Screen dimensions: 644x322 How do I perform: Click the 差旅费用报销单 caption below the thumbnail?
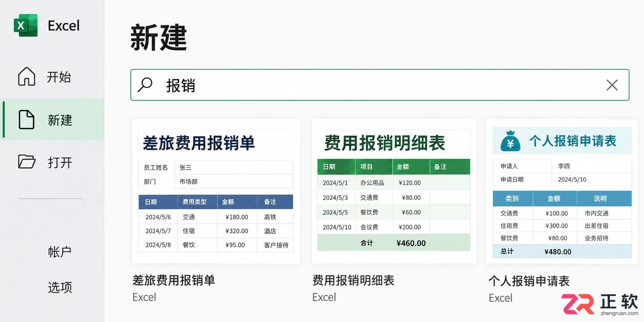point(174,280)
